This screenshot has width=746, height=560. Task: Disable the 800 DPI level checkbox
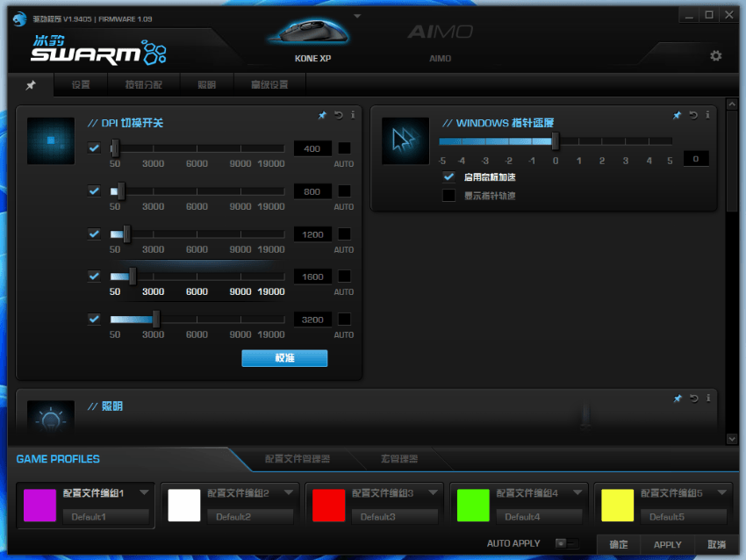point(94,190)
